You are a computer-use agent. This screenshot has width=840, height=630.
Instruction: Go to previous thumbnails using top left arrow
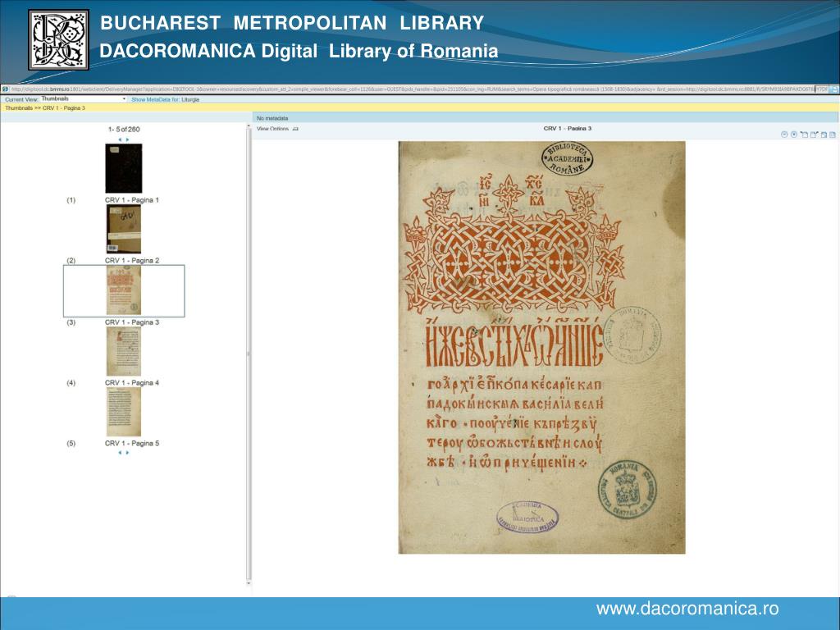tap(120, 139)
